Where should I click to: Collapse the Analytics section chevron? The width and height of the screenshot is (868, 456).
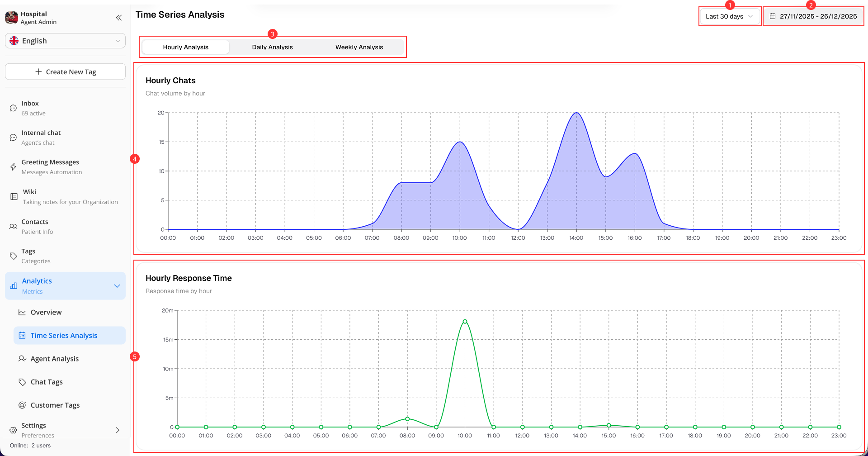117,286
